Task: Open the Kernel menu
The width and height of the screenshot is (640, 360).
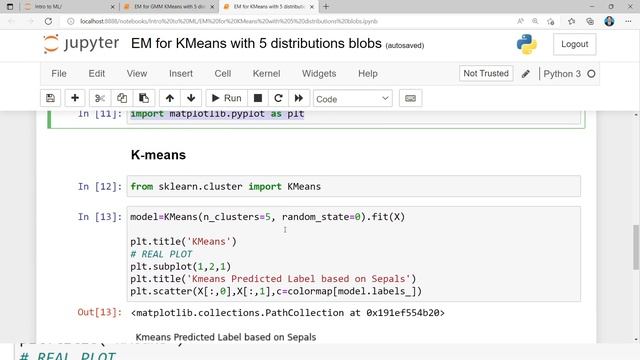Action: tap(267, 73)
